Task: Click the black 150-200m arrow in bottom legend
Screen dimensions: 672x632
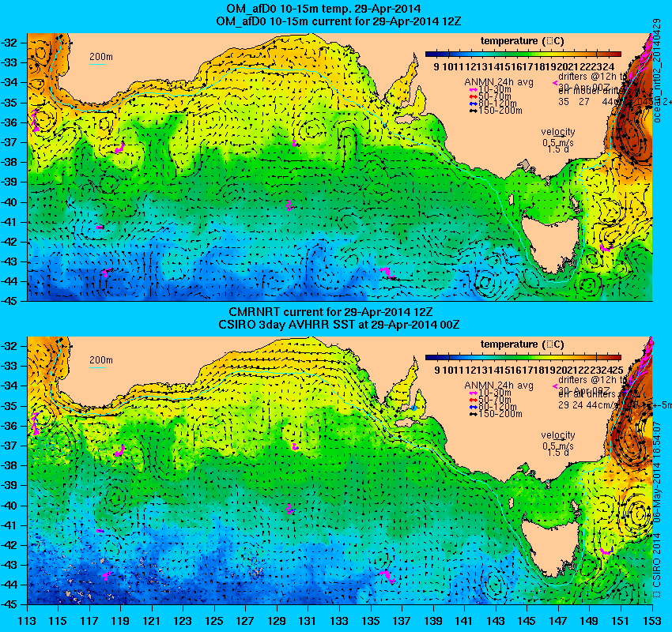Action: (x=474, y=414)
